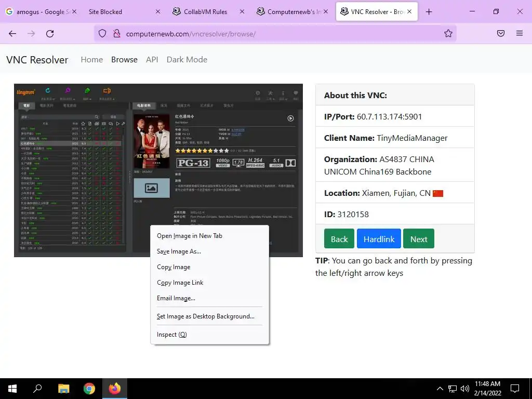Click the green Back button
This screenshot has height=399, width=532.
[339, 238]
